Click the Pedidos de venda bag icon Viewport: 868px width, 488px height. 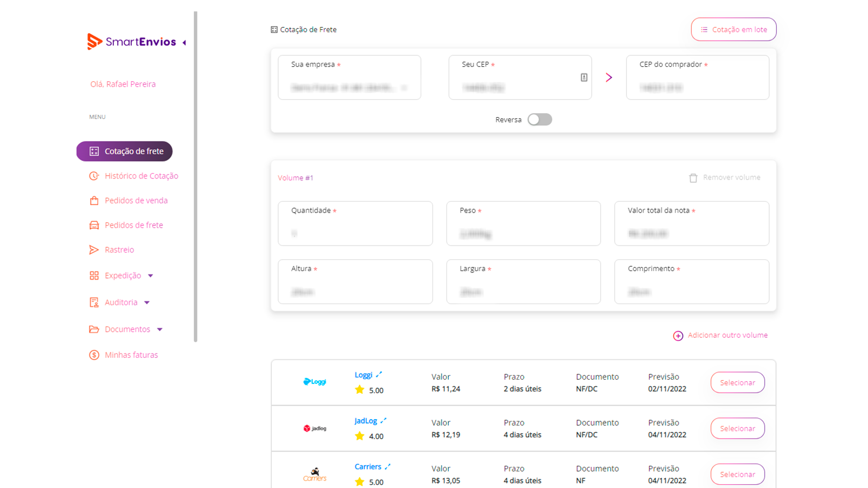point(94,201)
